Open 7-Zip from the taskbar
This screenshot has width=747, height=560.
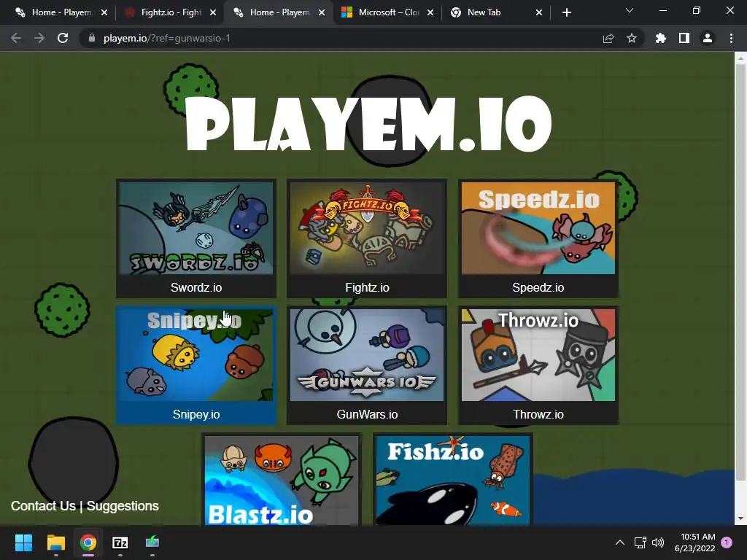pyautogui.click(x=120, y=542)
